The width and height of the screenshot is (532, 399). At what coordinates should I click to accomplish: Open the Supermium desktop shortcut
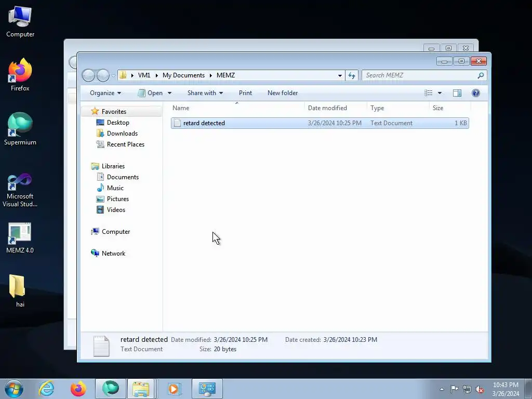20,129
